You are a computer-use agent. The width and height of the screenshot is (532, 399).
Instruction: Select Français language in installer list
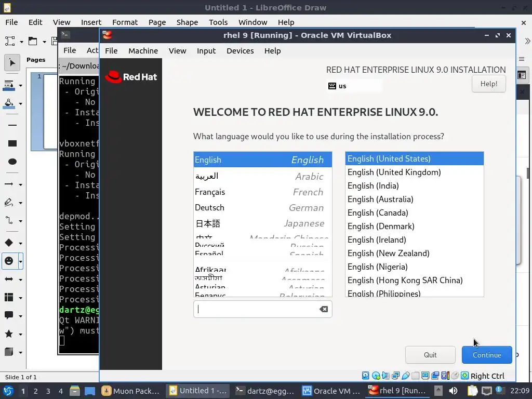point(262,192)
